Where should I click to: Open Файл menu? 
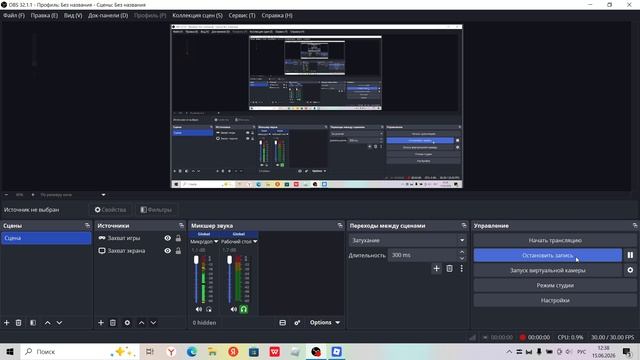coord(14,16)
